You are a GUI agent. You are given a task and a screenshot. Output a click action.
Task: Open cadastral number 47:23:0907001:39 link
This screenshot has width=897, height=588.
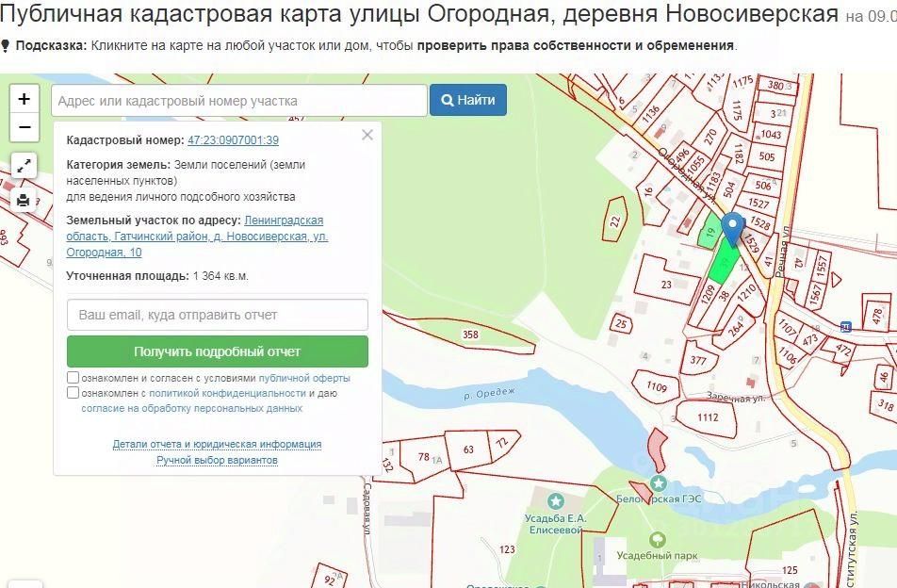(x=234, y=140)
